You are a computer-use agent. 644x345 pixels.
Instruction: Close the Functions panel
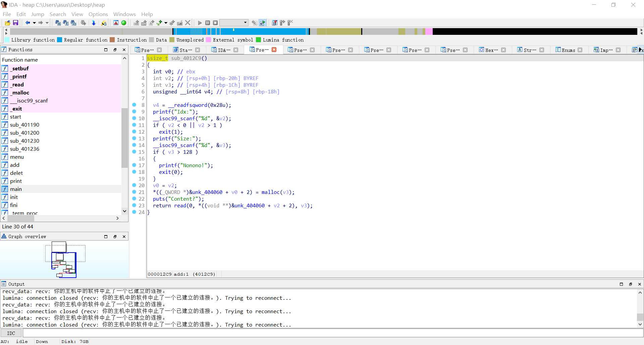point(124,50)
